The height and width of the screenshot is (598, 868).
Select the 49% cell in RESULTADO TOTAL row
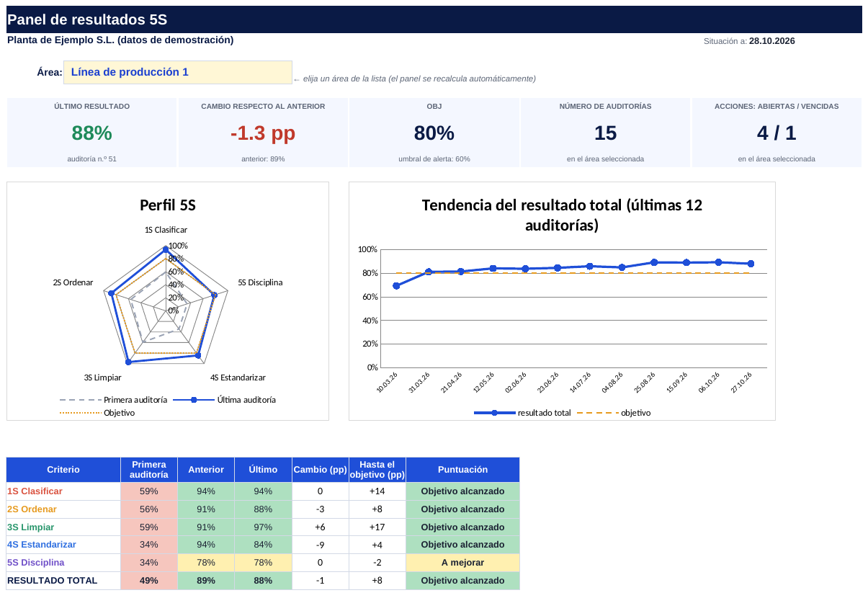click(149, 581)
